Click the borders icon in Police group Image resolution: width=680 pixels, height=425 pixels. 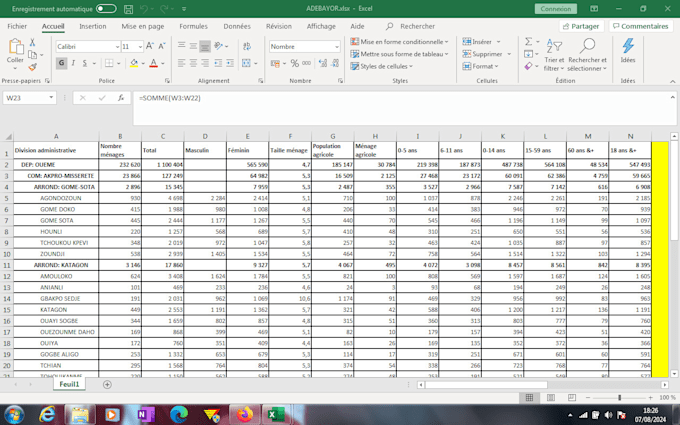tap(109, 63)
